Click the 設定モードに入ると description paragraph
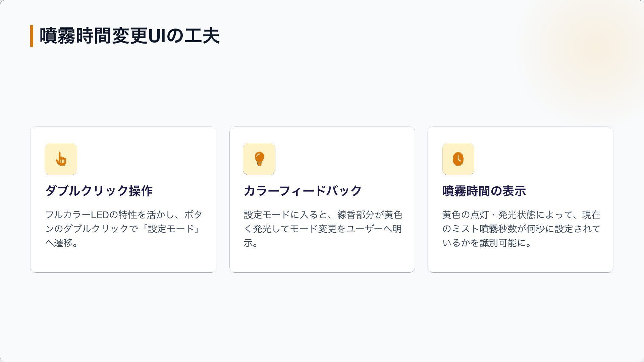 [x=323, y=229]
